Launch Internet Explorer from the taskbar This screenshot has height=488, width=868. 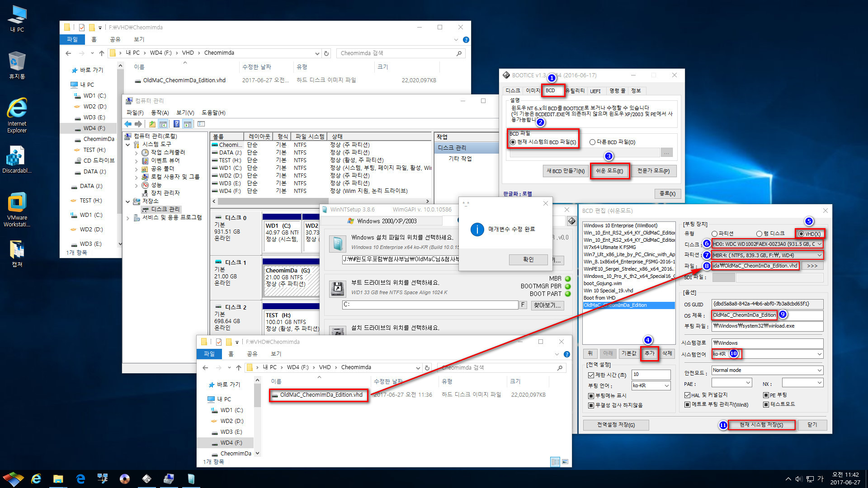[x=36, y=479]
